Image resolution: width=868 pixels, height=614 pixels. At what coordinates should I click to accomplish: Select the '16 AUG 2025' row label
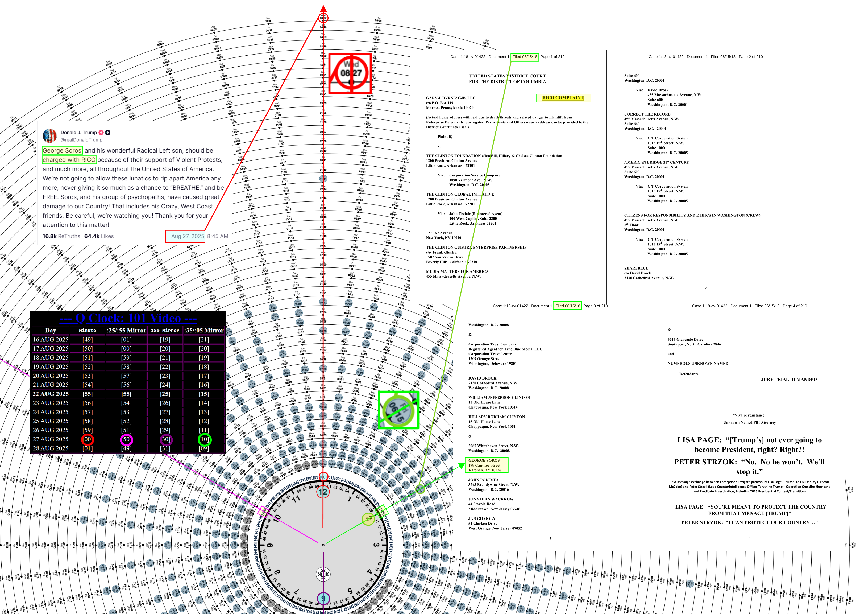(51, 340)
